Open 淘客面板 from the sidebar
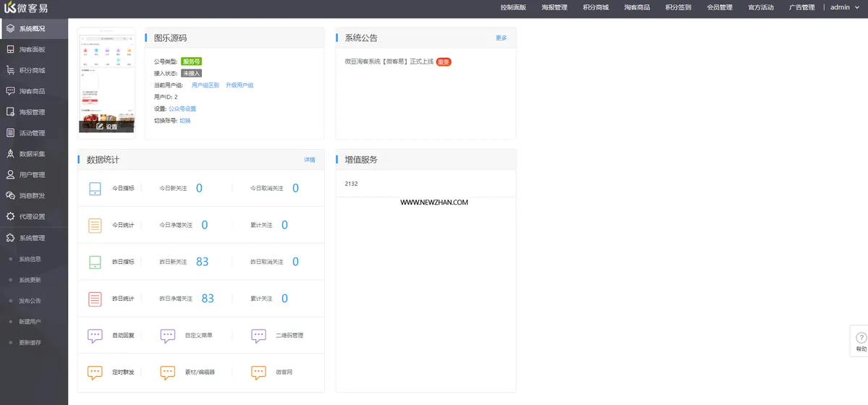Viewport: 868px width, 405px height. click(34, 49)
